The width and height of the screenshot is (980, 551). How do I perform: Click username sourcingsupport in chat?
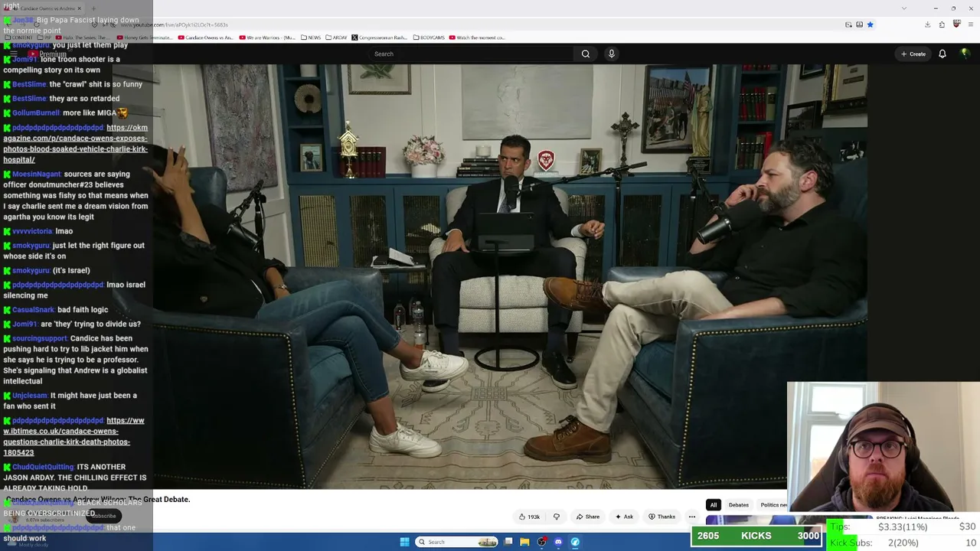click(40, 338)
